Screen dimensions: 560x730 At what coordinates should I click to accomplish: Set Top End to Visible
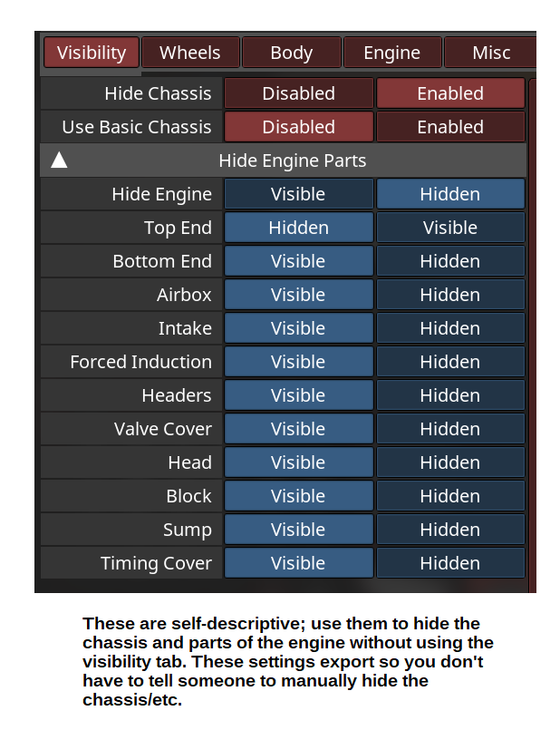[x=450, y=228]
